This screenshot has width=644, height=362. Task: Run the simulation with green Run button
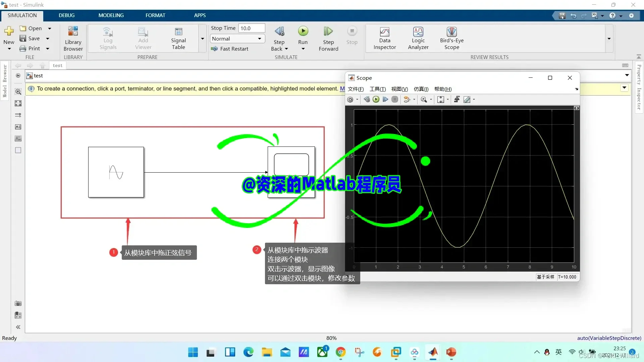[303, 31]
